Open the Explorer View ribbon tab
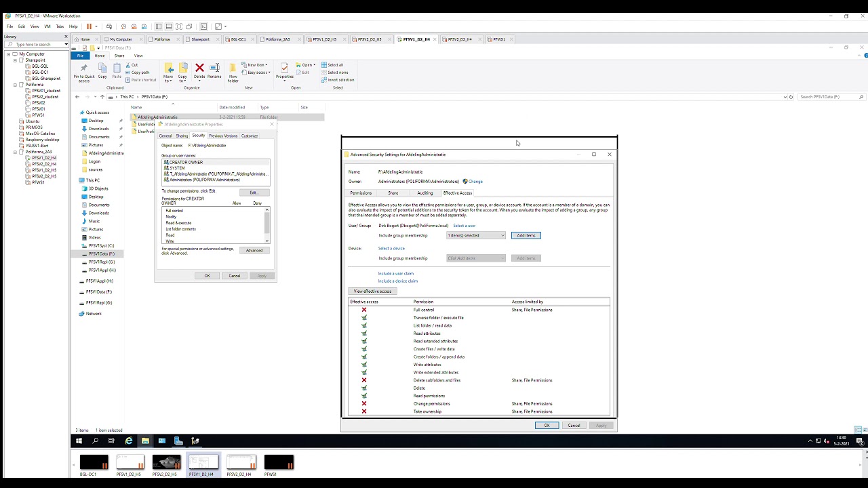This screenshot has width=868, height=488. coord(138,56)
